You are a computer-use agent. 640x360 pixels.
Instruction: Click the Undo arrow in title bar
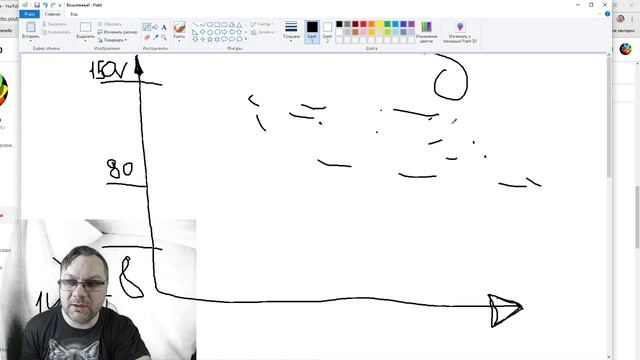coord(45,5)
